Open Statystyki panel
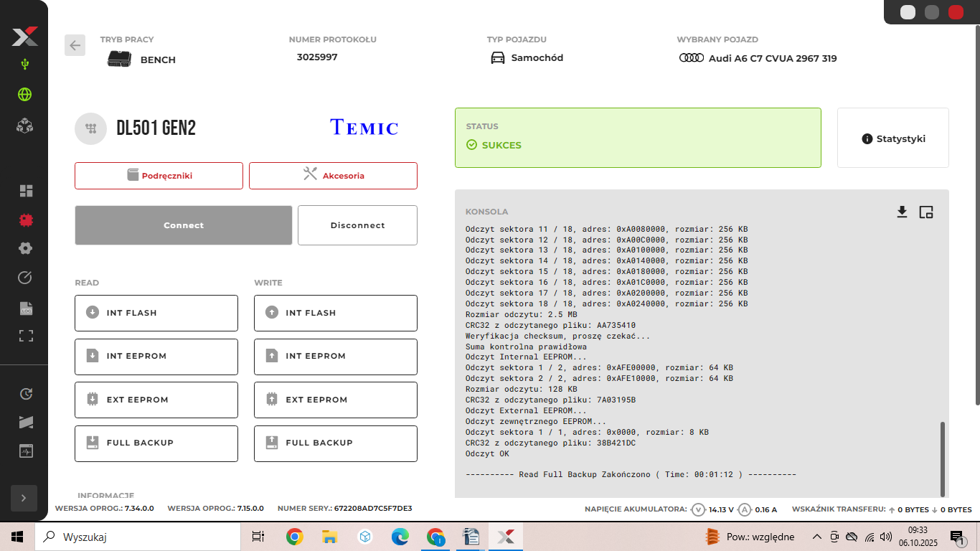Screen dimensions: 980x551 click(893, 138)
